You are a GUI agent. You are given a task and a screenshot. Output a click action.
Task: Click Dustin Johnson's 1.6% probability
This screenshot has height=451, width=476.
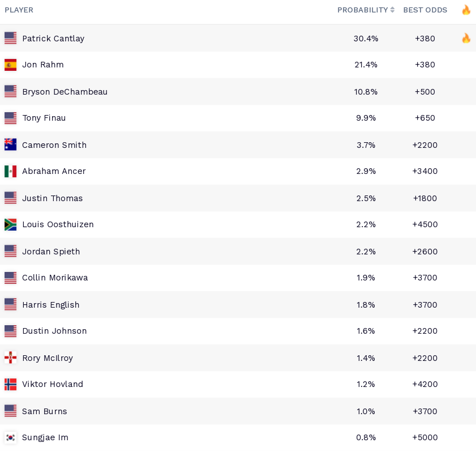coord(366,331)
